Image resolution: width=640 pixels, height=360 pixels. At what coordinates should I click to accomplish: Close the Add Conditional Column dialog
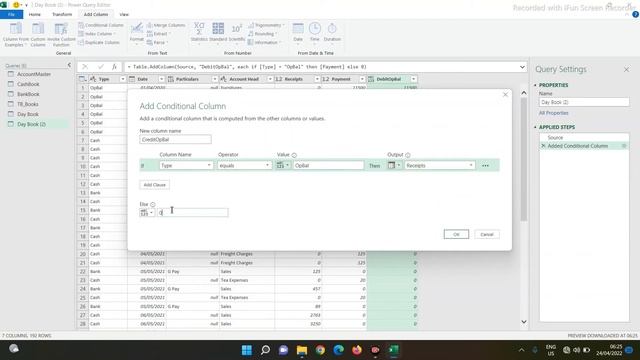click(x=505, y=95)
